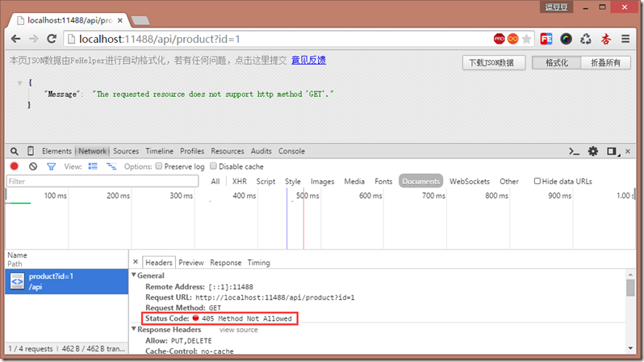Screen dimensions: 644x362
Task: Open DevTools settings gear
Action: pyautogui.click(x=592, y=151)
